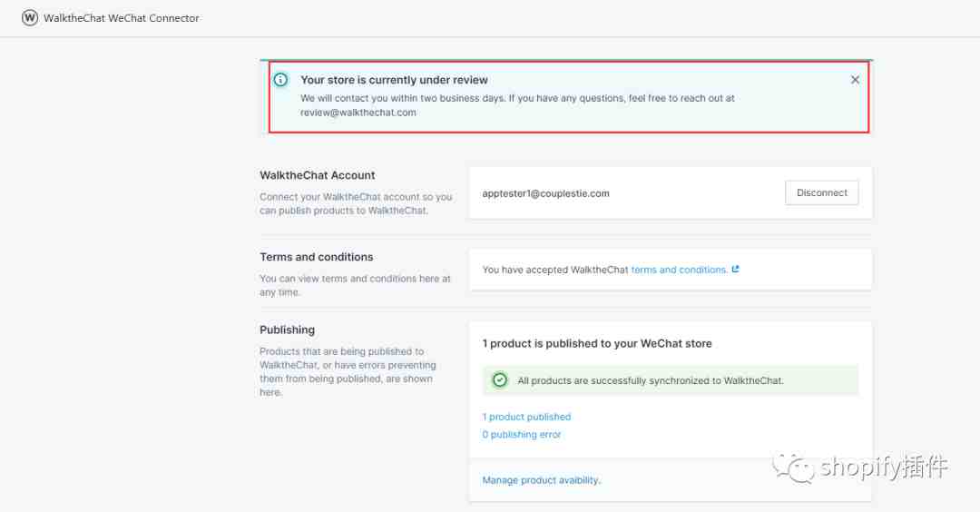Click the connected account email address
Viewport: 980px width, 512px height.
545,193
